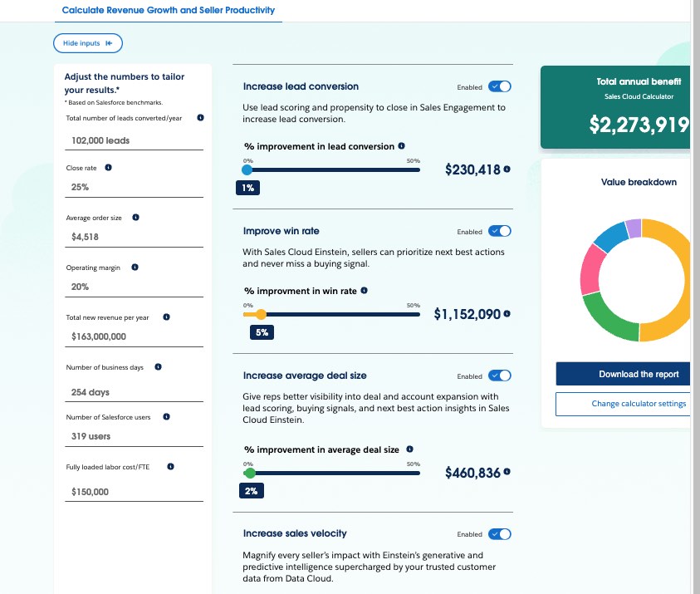Viewport: 700px width, 594px height.
Task: Click the Based on Salesforce benchmarks note
Action: click(114, 103)
